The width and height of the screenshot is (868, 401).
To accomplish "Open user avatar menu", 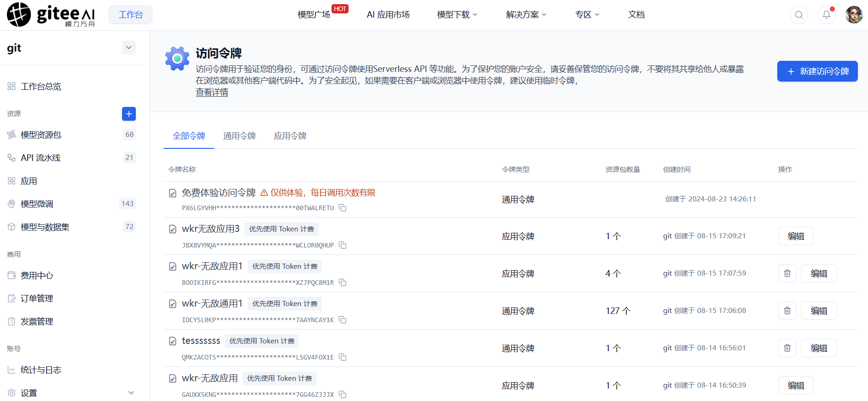I will pyautogui.click(x=854, y=15).
